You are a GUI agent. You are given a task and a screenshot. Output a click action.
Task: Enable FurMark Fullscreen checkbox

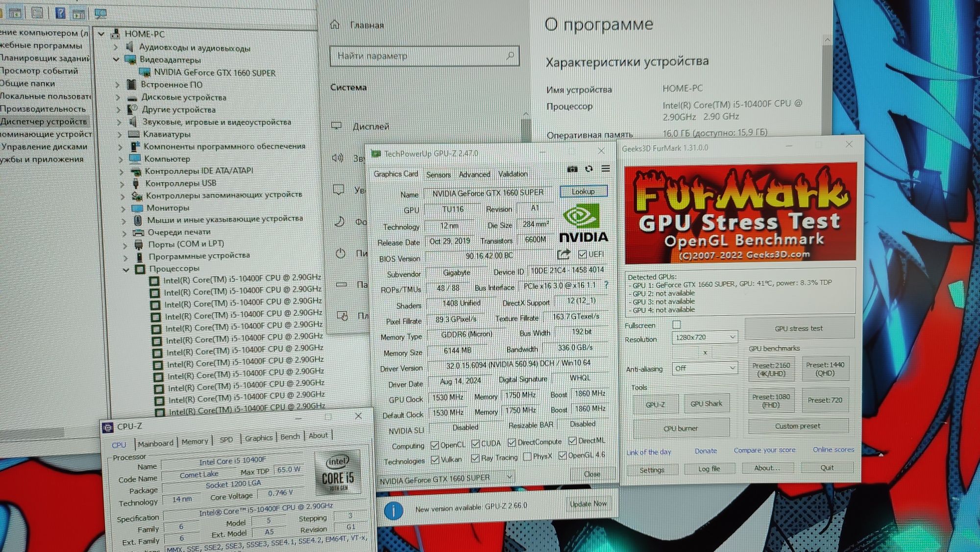[x=677, y=325]
